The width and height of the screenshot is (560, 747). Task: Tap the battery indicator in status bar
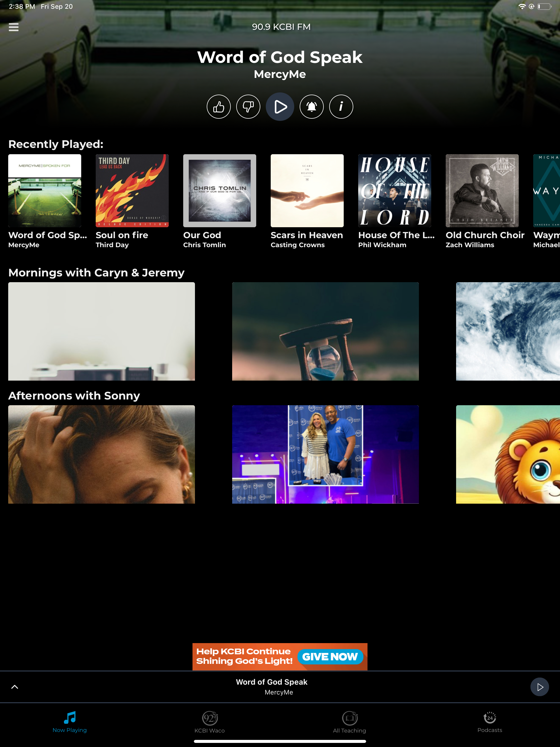[x=544, y=6]
